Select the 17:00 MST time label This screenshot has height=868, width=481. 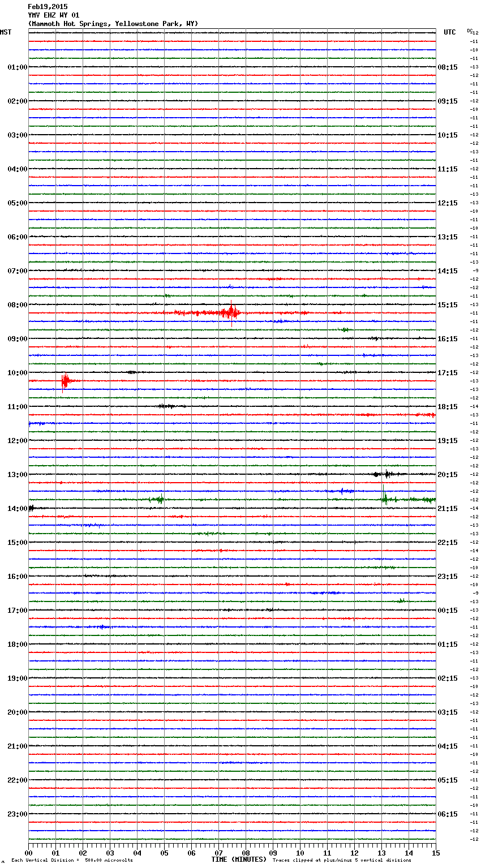tap(18, 611)
